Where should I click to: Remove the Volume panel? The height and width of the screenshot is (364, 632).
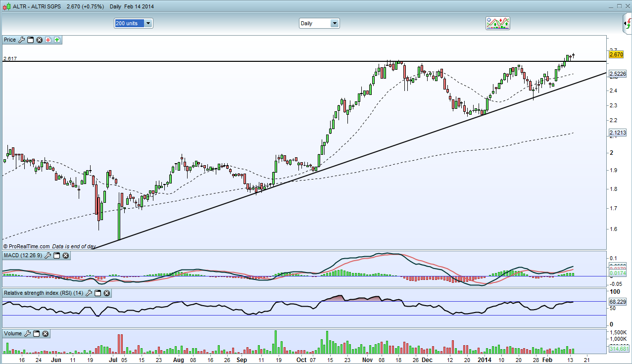click(45, 334)
